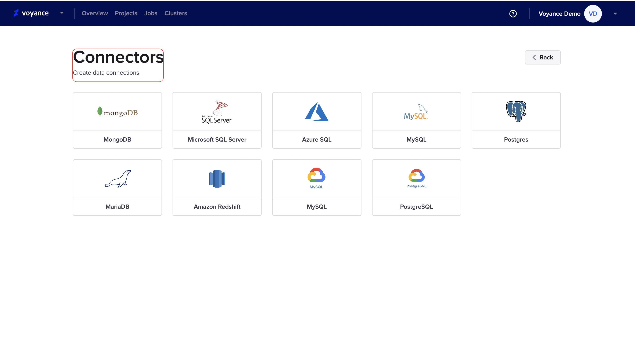The height and width of the screenshot is (364, 635).
Task: Switch to Clusters nav item
Action: tap(176, 13)
